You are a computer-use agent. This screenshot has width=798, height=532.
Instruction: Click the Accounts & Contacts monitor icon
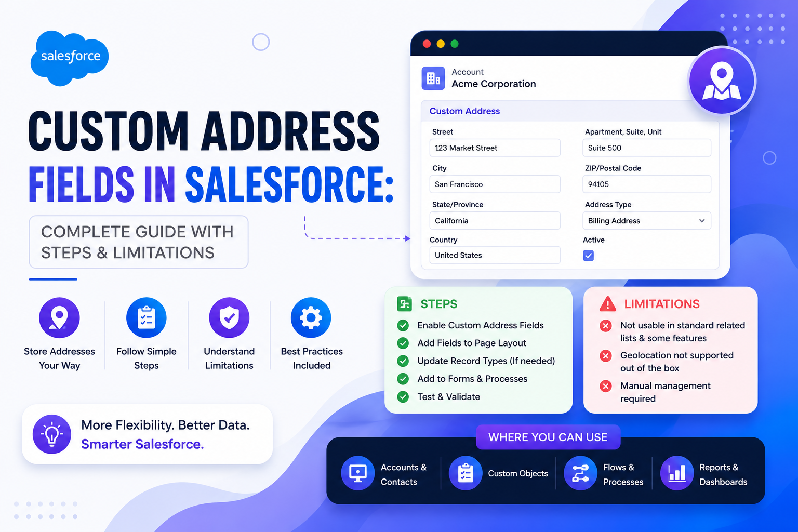click(x=358, y=473)
